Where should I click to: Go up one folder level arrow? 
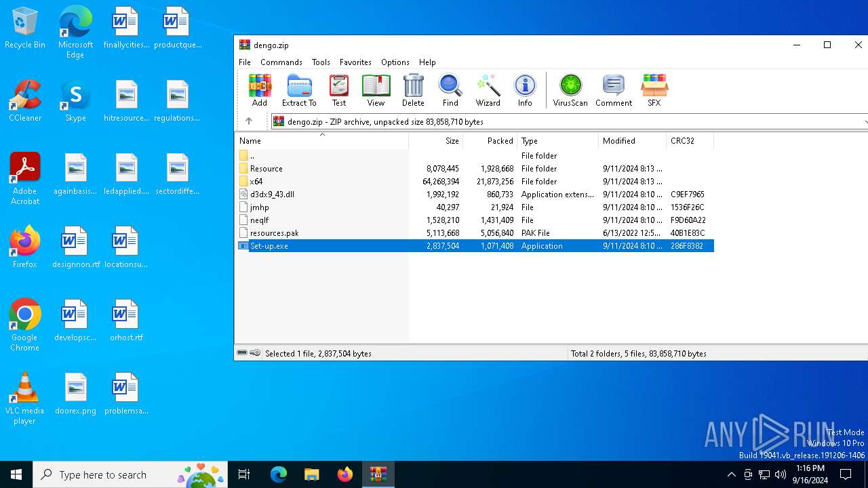pyautogui.click(x=249, y=121)
